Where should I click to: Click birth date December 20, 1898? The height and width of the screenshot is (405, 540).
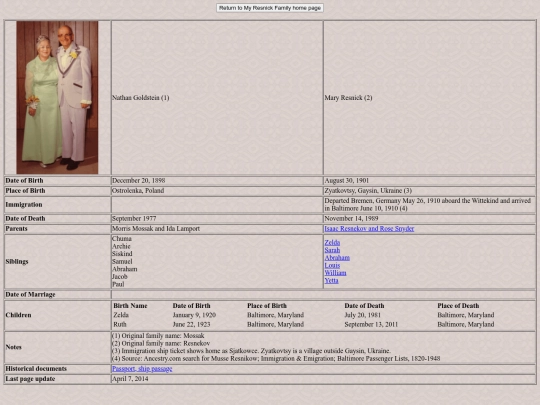point(138,180)
